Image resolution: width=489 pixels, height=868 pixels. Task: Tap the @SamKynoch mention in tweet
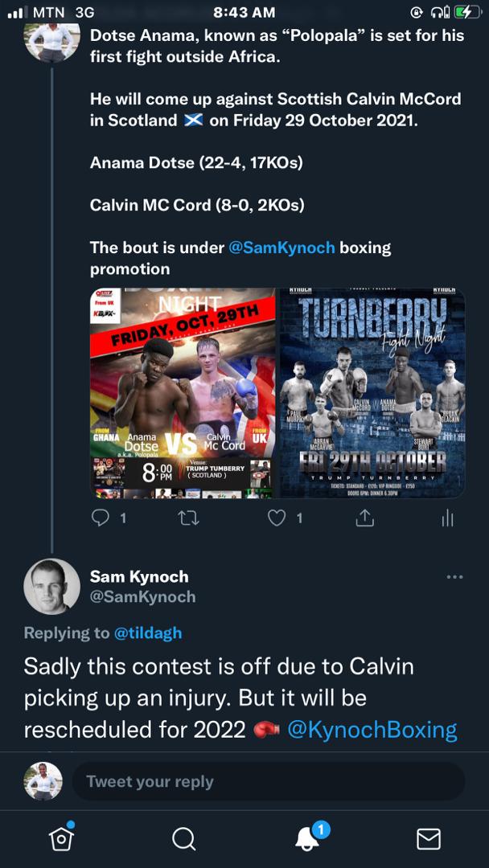[281, 248]
